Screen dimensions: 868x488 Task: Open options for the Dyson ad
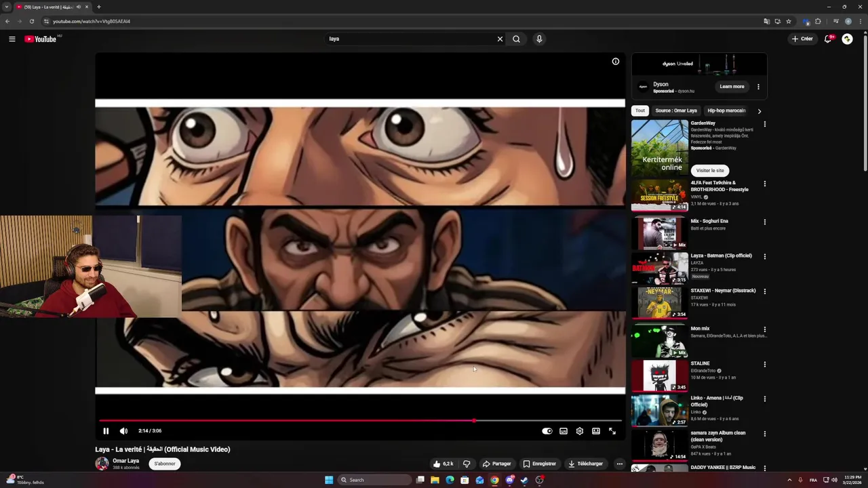pyautogui.click(x=758, y=87)
